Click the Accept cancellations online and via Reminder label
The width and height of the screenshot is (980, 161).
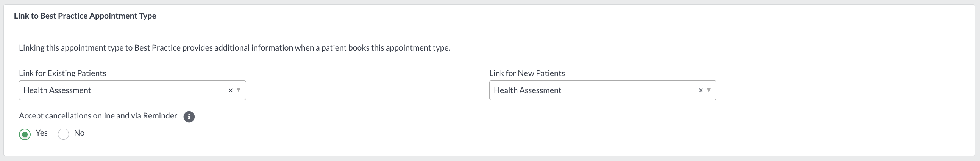pos(98,115)
